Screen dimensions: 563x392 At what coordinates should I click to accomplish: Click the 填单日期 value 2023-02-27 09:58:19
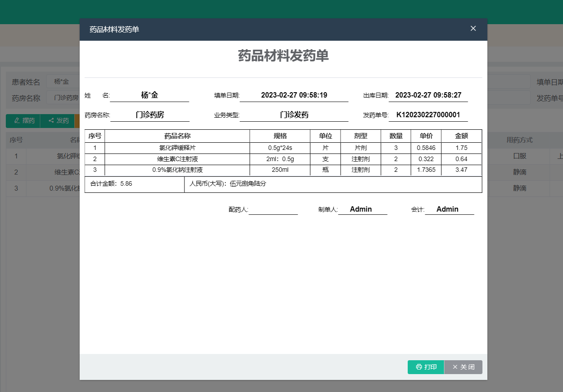point(294,95)
